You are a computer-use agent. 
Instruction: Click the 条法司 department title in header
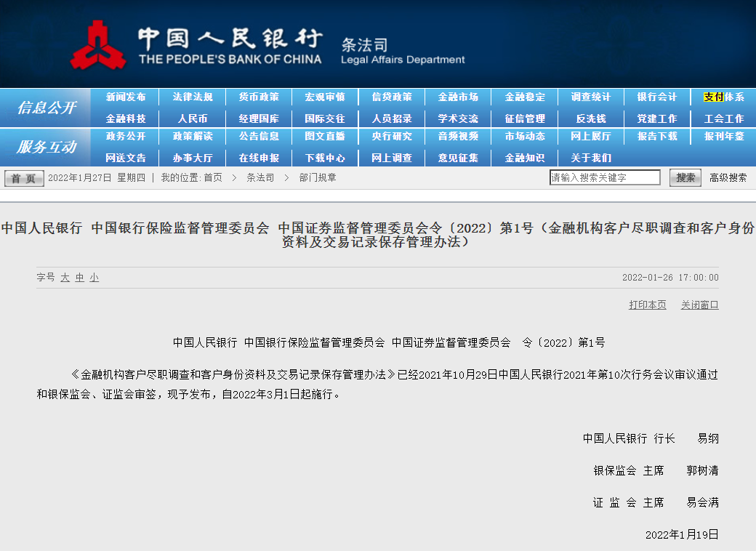click(x=364, y=45)
